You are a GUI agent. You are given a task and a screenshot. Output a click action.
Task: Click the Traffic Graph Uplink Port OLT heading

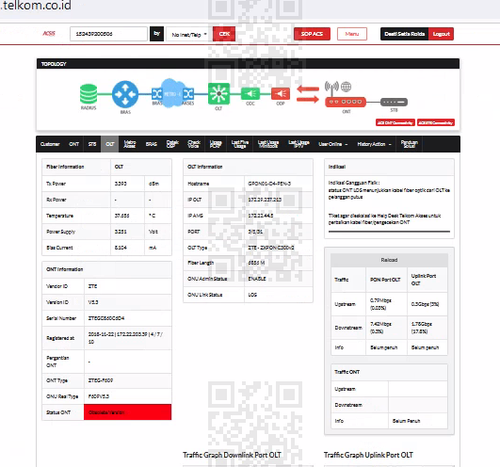coord(368,455)
